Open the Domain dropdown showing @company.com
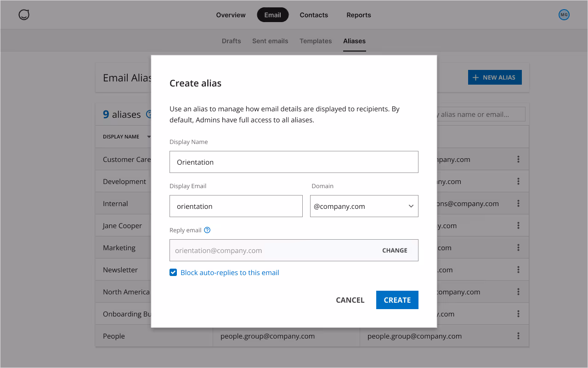 pos(364,206)
